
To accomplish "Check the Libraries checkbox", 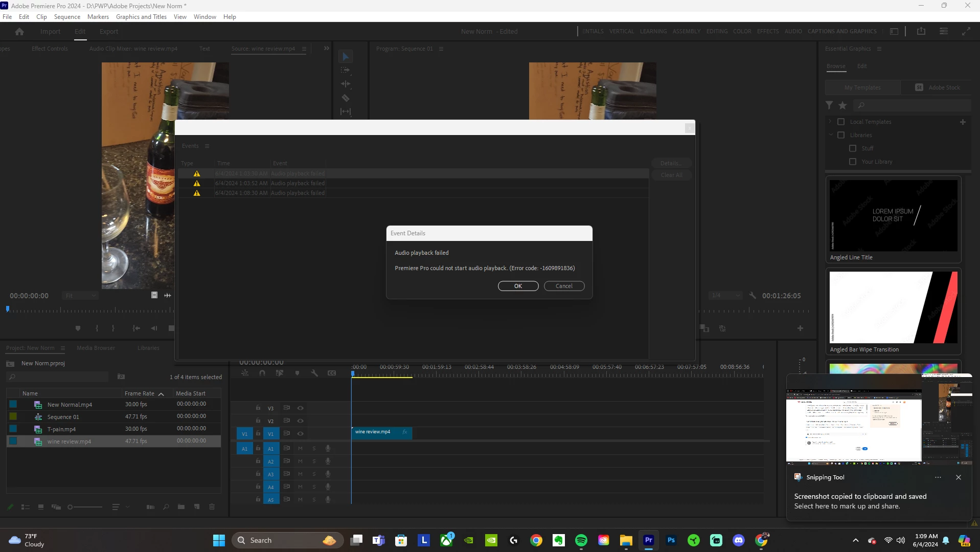I will coord(841,135).
